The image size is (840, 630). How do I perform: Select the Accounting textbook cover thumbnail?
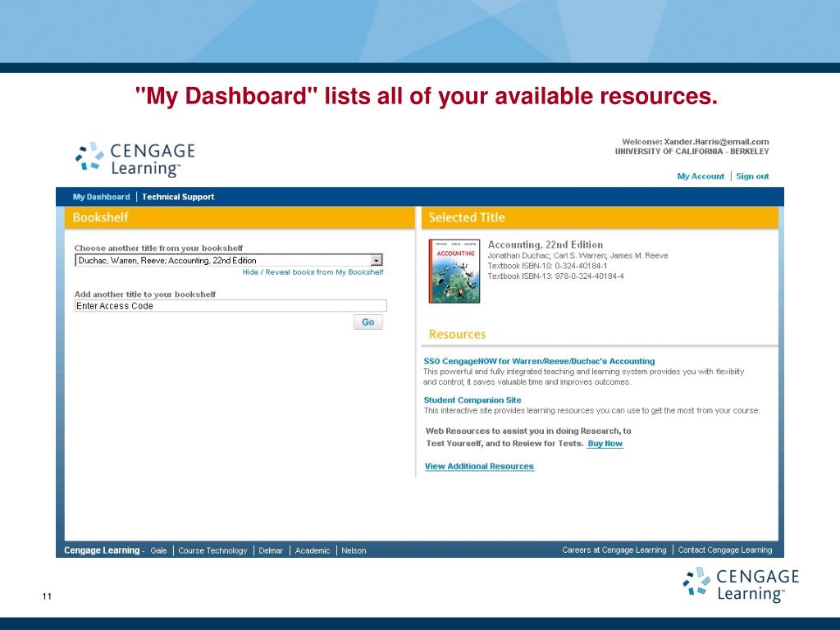click(x=454, y=271)
